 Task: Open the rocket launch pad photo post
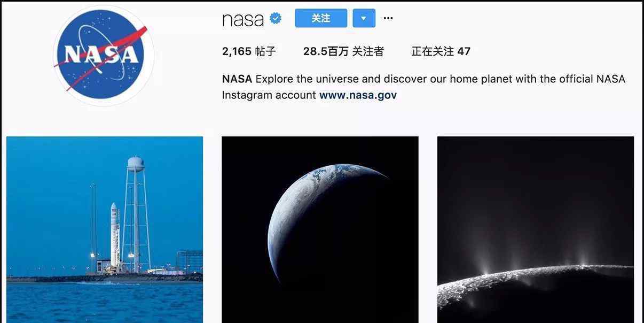click(105, 229)
